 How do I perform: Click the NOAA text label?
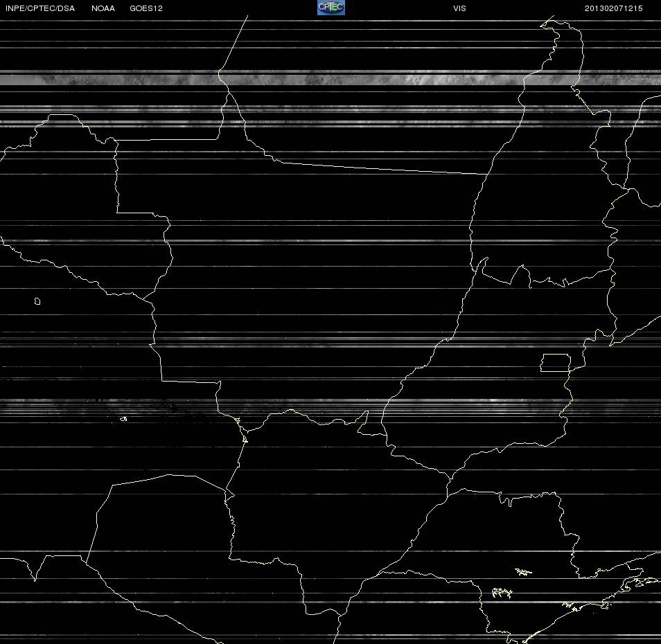click(103, 8)
